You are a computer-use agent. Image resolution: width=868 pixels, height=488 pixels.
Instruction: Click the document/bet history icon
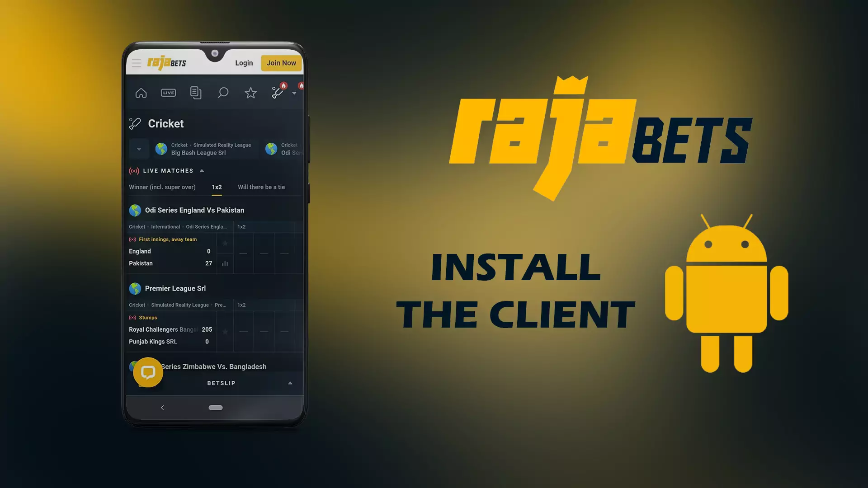pyautogui.click(x=195, y=92)
